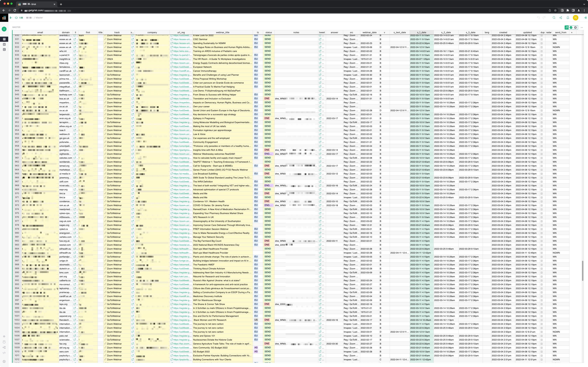Image resolution: width=588 pixels, height=367 pixels.
Task: Toggle dup checkbox in row 970
Action: tap(542, 193)
